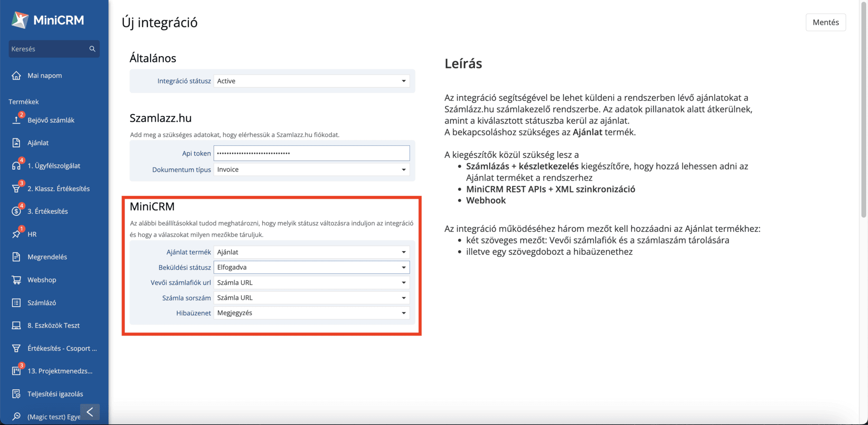Collapse the sidebar with arrow button

click(x=90, y=412)
